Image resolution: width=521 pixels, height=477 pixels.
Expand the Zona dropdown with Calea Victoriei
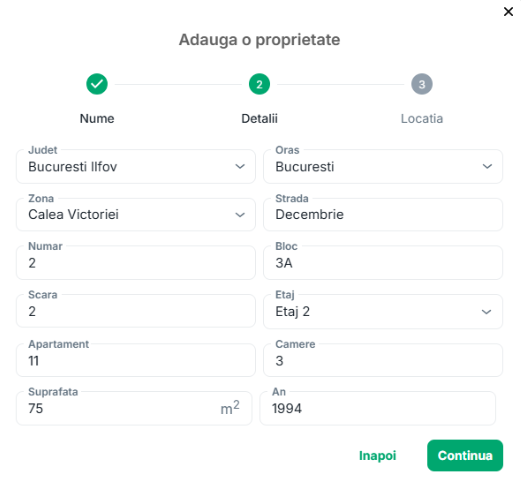coord(136,214)
